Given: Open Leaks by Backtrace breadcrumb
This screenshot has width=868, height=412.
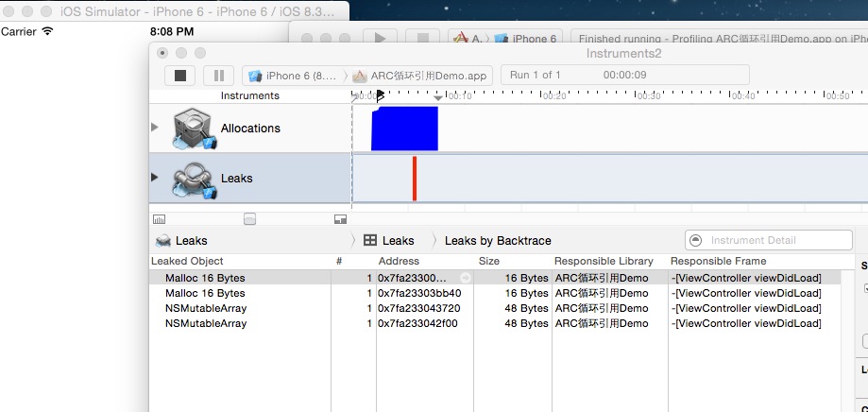Looking at the screenshot, I should tap(498, 240).
